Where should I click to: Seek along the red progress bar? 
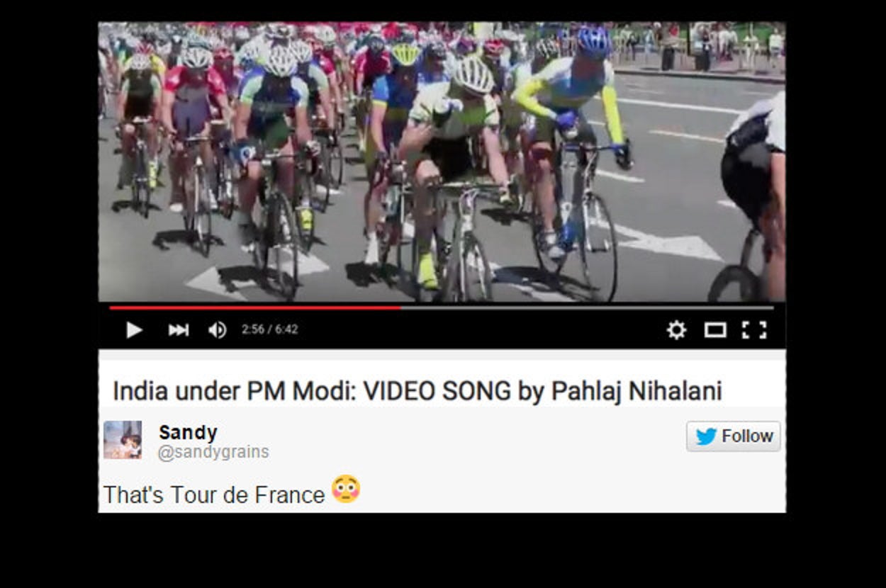255,308
